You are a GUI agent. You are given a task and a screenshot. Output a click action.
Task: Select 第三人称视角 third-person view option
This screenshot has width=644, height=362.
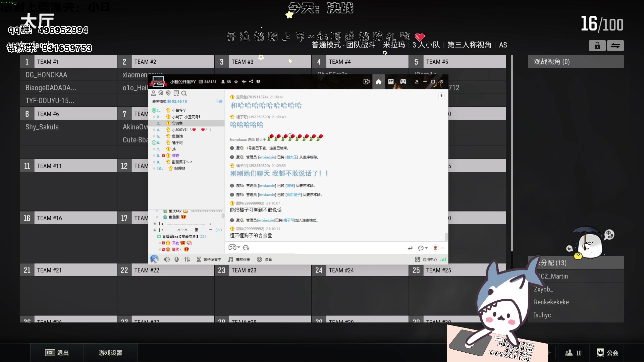tap(469, 45)
